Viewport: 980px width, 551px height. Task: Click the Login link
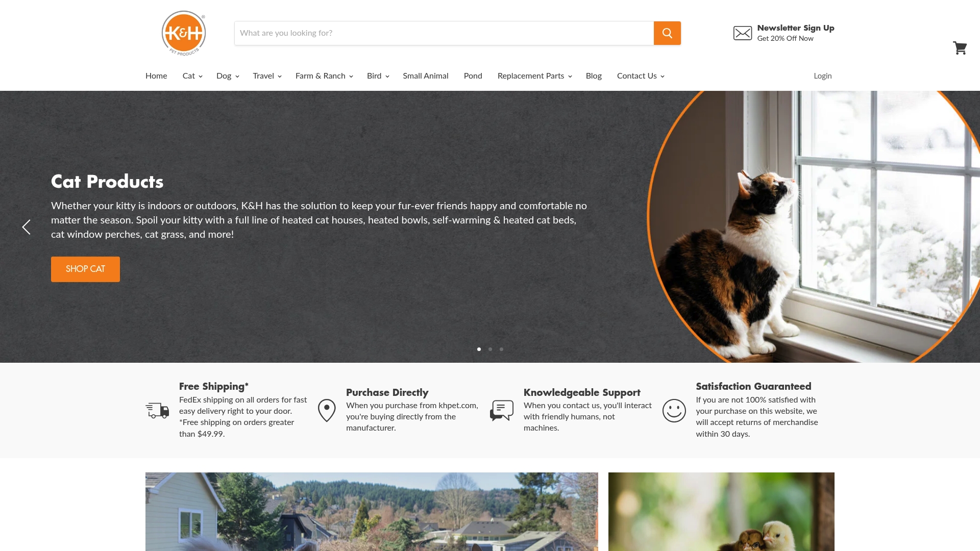tap(823, 76)
